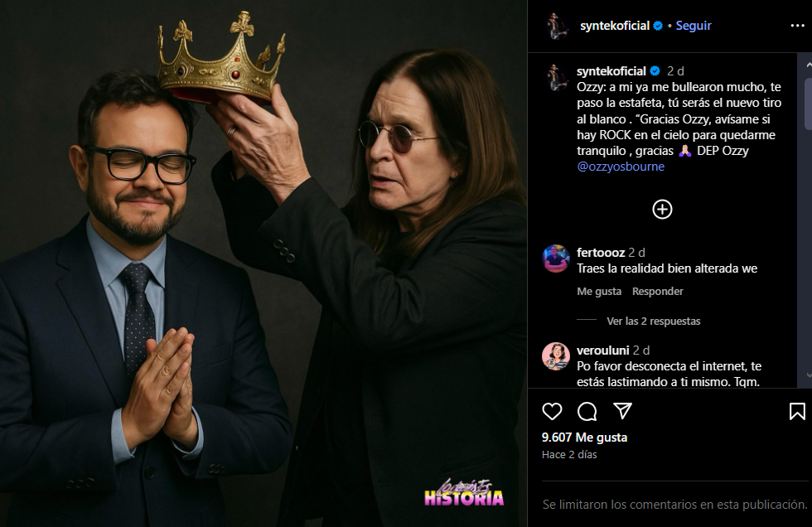Open fertoooz user profile name
Screen dimensions: 812x527
coord(601,253)
